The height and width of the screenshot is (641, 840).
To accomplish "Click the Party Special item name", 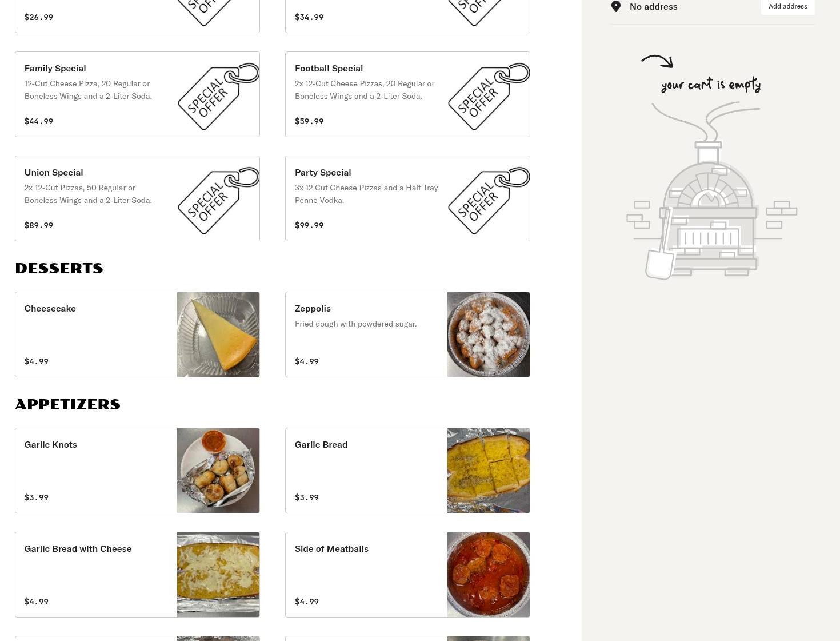I will (x=323, y=172).
